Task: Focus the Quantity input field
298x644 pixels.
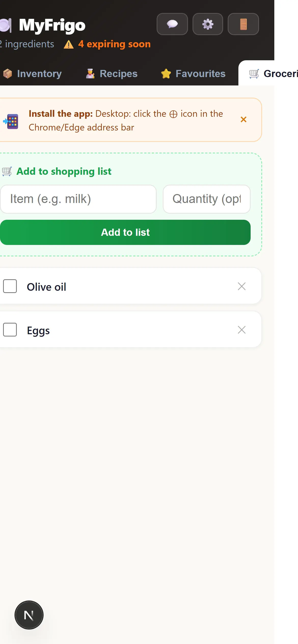Action: [x=207, y=199]
